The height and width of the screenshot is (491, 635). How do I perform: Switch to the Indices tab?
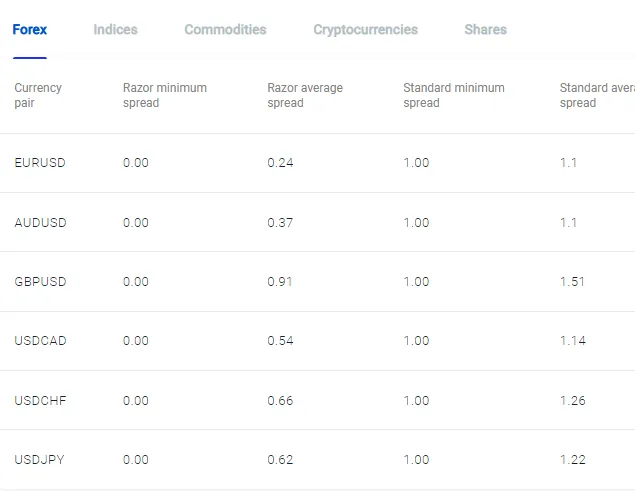pos(115,30)
